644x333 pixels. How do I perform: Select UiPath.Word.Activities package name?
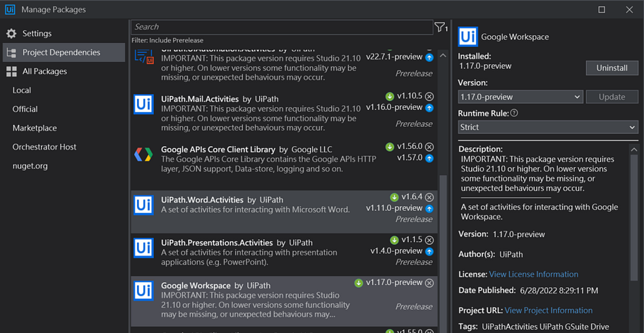202,200
